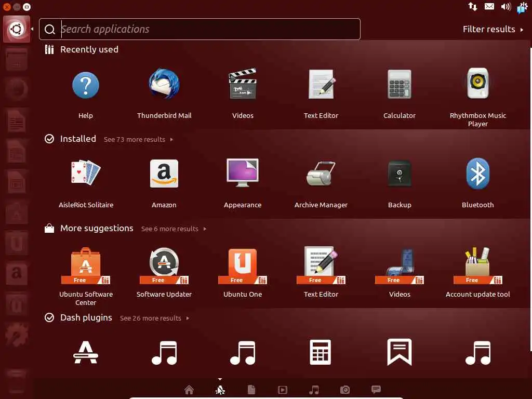Open the network indicator in top panel
This screenshot has height=399, width=532.
tap(473, 6)
